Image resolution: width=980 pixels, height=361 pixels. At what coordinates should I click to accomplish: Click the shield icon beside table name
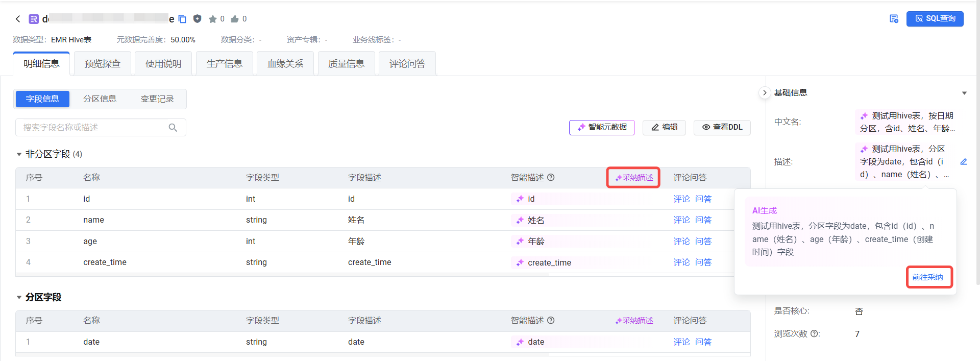tap(197, 19)
